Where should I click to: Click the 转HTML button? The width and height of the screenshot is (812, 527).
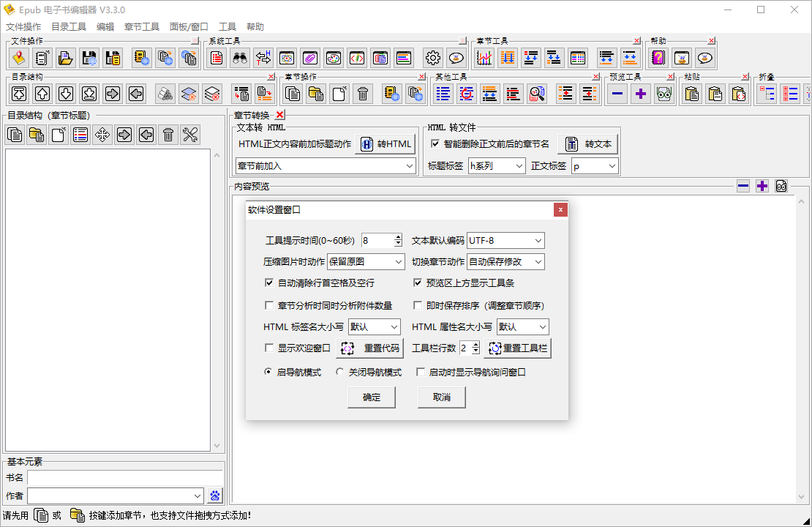pos(386,144)
